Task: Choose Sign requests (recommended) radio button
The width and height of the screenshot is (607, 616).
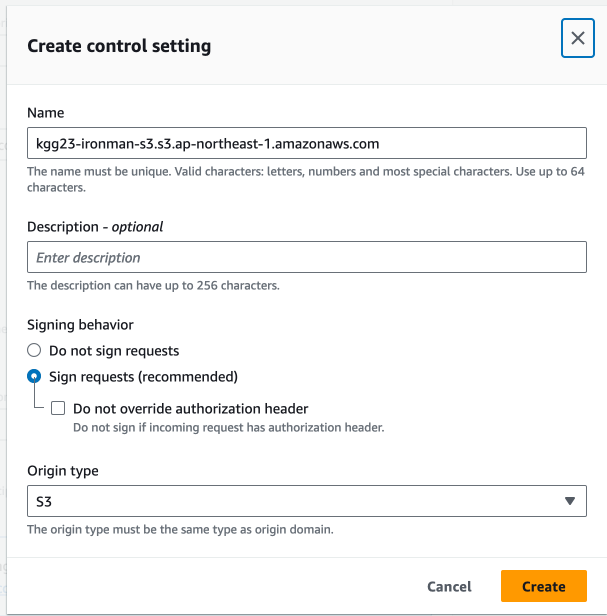Action: pyautogui.click(x=34, y=377)
